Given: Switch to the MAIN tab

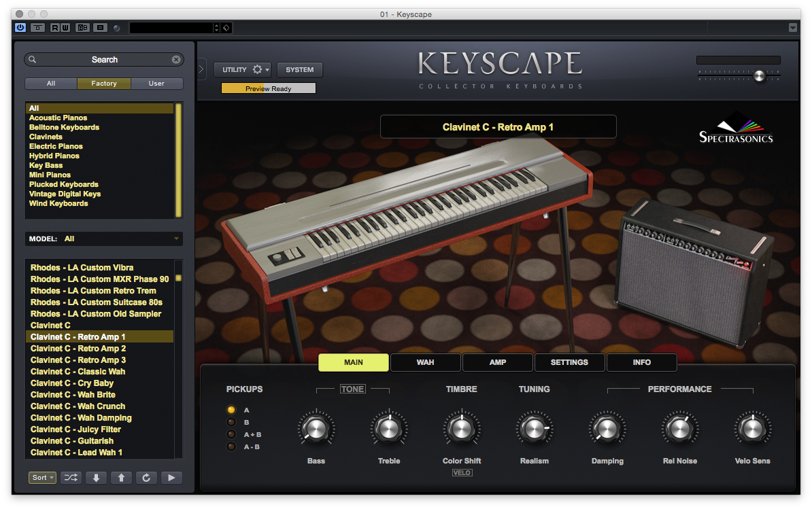Looking at the screenshot, I should click(354, 362).
